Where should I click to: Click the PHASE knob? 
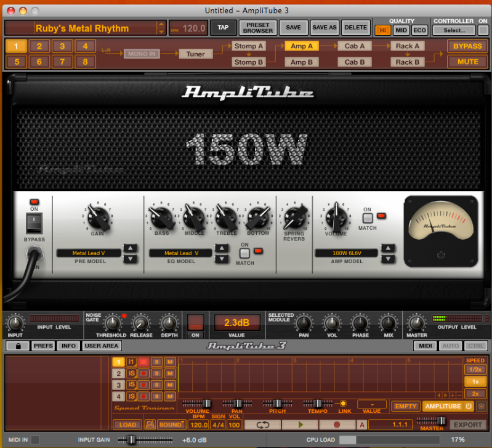360,323
